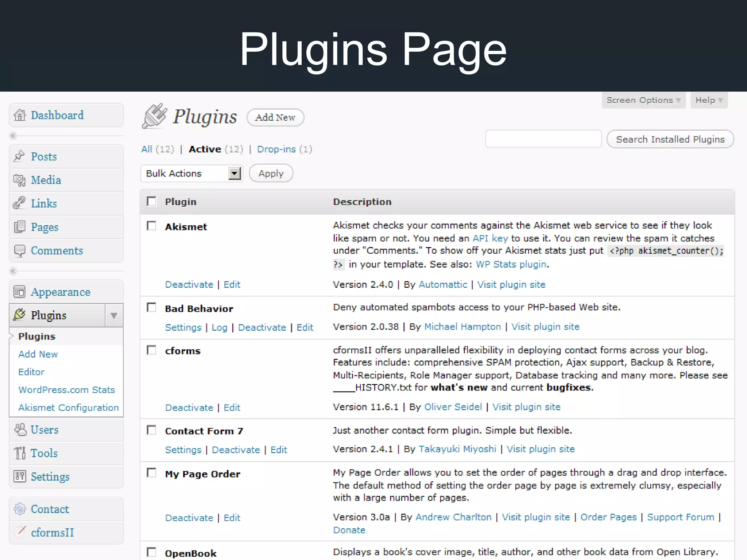Open Editor in Plugins submenu
This screenshot has height=560, width=747.
[31, 372]
